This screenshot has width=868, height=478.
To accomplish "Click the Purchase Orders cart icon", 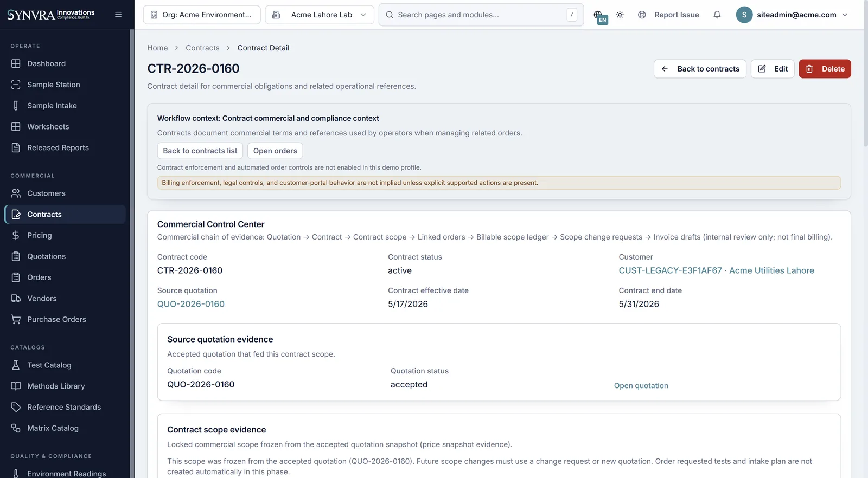I will pos(16,320).
